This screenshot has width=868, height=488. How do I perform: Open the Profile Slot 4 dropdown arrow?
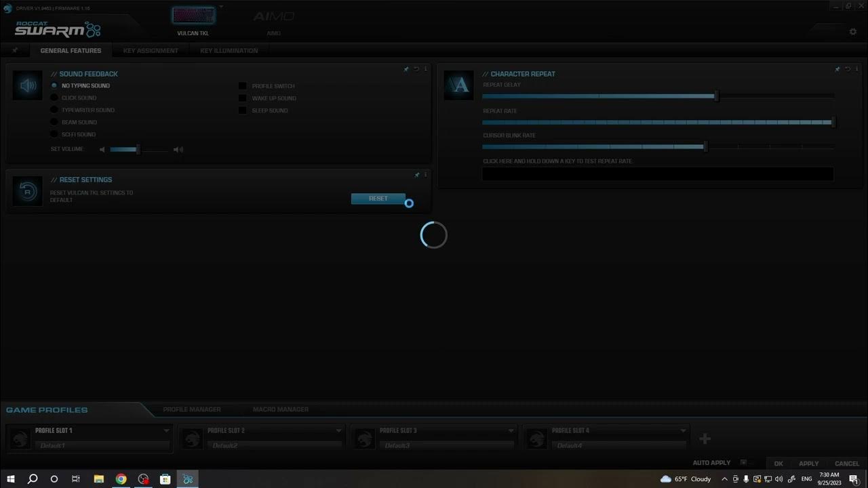683,430
